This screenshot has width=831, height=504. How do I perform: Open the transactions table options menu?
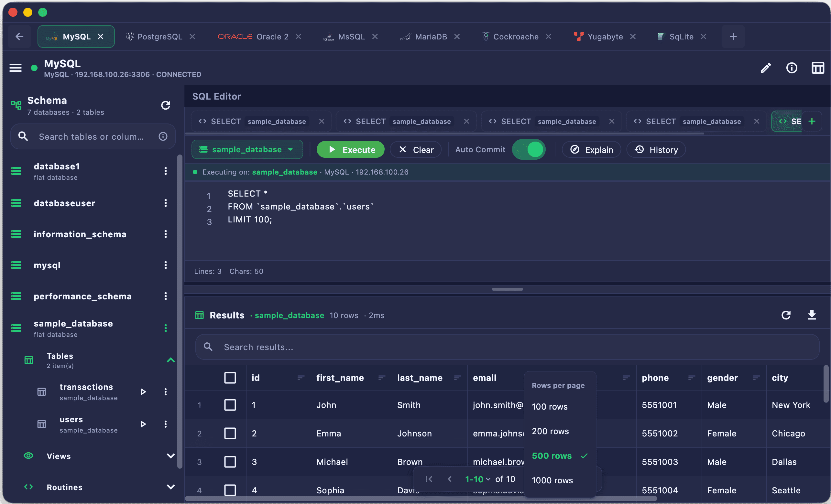pyautogui.click(x=166, y=392)
